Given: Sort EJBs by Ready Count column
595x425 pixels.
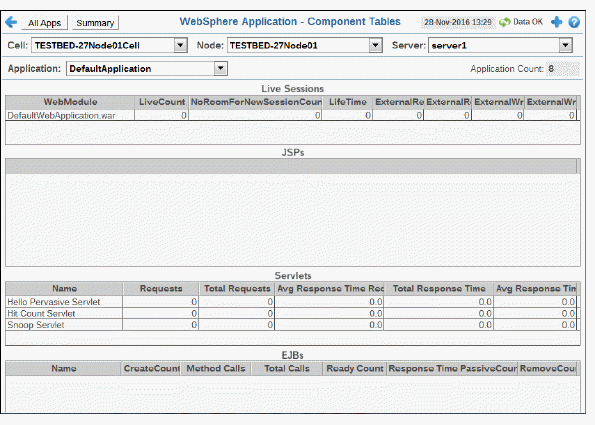Looking at the screenshot, I should coord(354,368).
